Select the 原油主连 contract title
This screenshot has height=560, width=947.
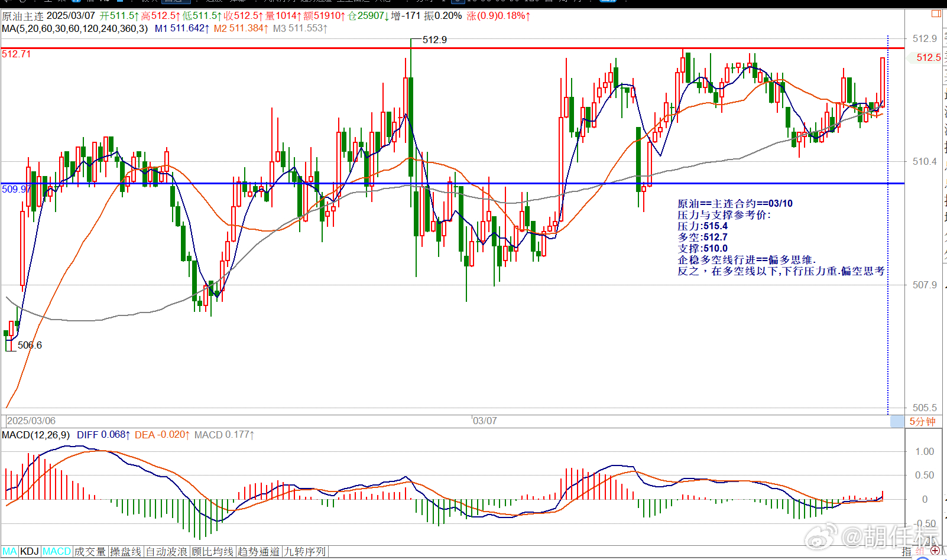(23, 16)
